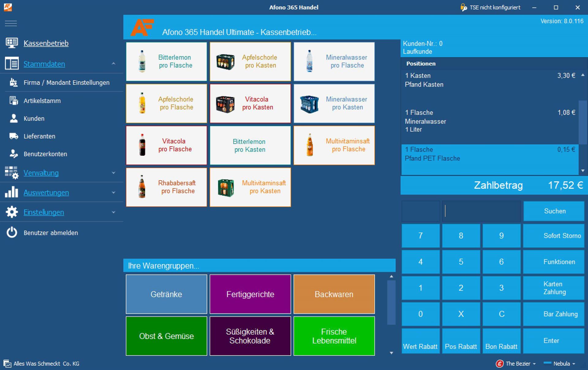Select Bitterlemon pro Kasten product tile
588x370 pixels.
[250, 145]
